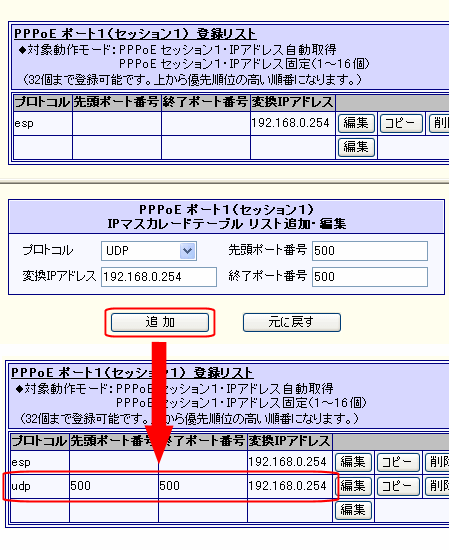This screenshot has height=550, width=449.
Task: Click 削除 for esp row in bottom list
Action: 437,462
